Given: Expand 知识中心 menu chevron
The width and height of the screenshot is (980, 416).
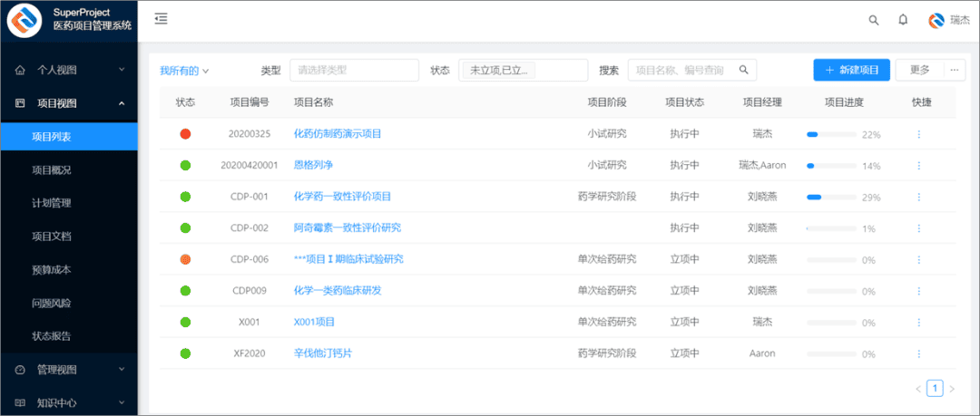Looking at the screenshot, I should coord(122,403).
